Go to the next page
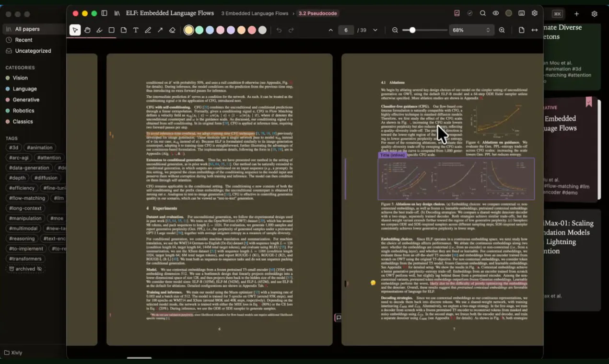Viewport: 609px width, 364px height. 375,30
